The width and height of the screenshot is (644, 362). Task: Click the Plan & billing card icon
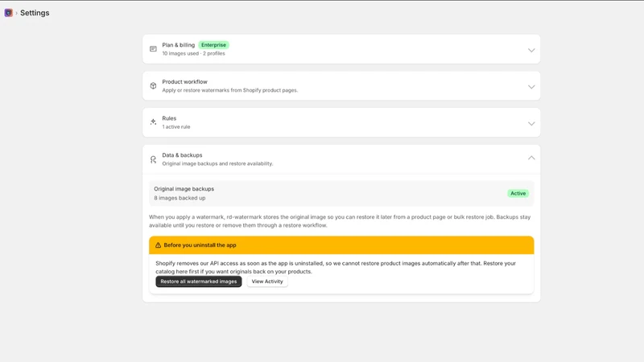pos(153,49)
